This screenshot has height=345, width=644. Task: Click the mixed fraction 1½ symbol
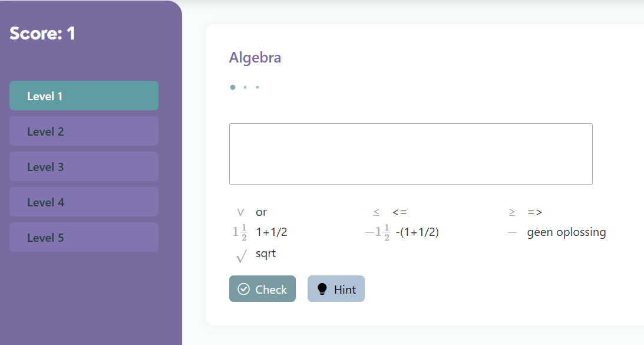(240, 232)
